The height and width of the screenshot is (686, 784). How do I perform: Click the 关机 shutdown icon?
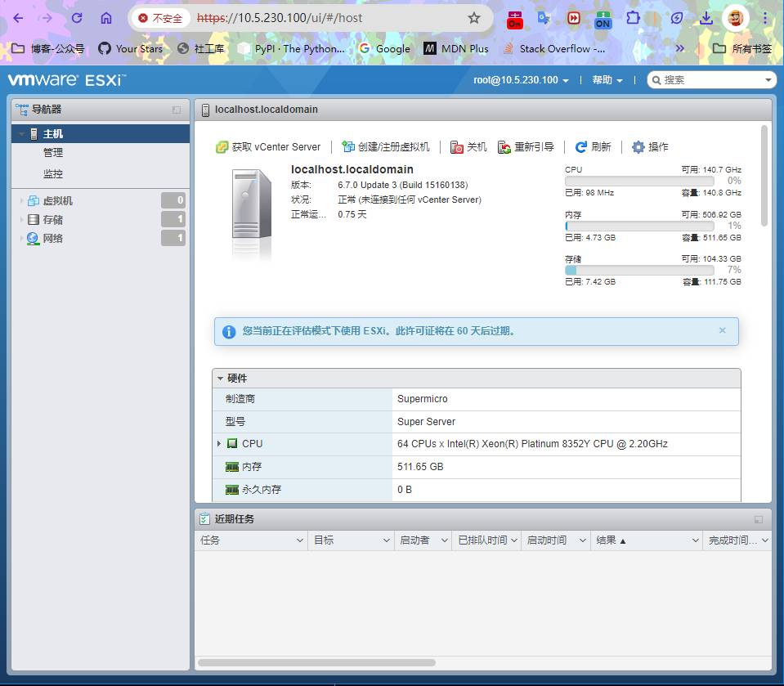[x=457, y=147]
